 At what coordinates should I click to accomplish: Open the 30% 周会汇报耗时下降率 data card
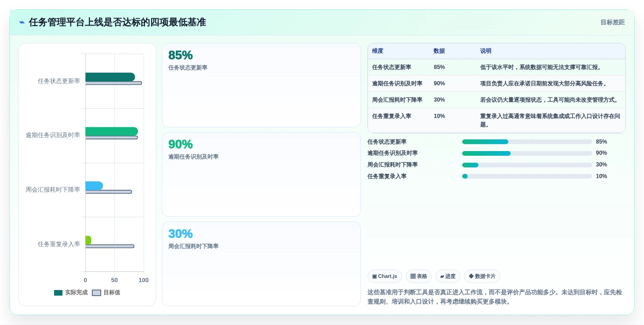click(x=261, y=264)
